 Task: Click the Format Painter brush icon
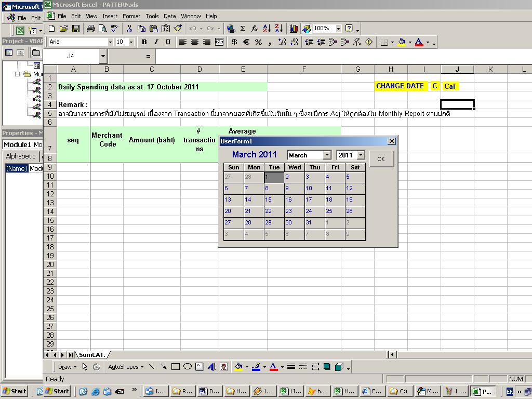178,29
